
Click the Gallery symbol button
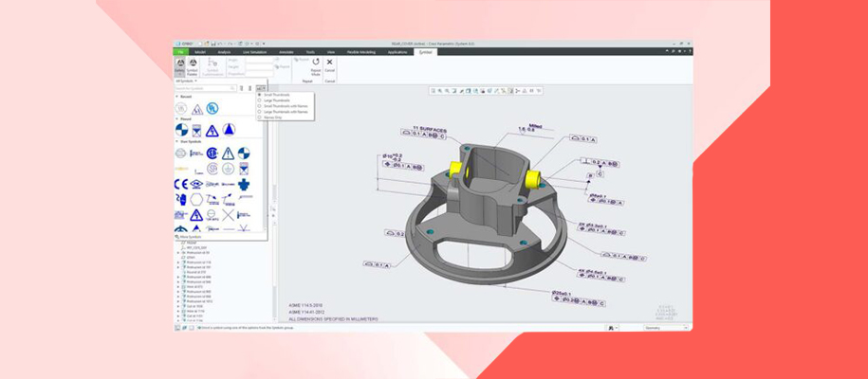(179, 64)
